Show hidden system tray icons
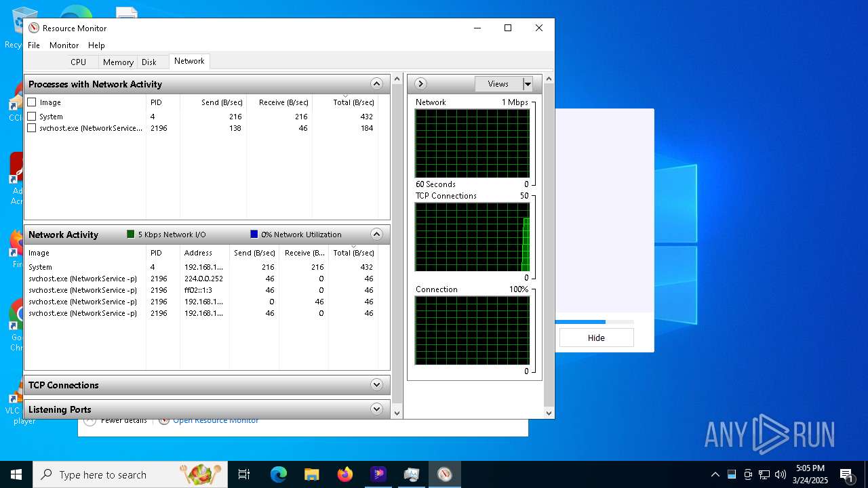Screen dimensions: 868x488 (715, 474)
